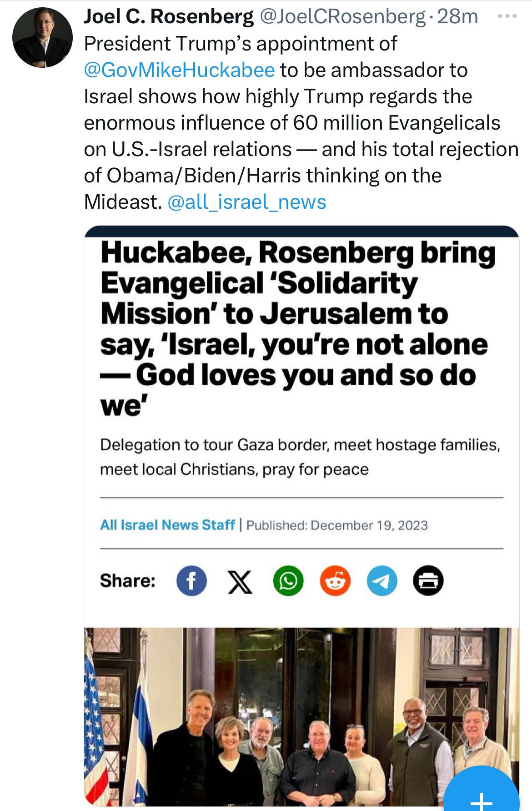Open the @GovMikeHuckabee mention link
The image size is (532, 811).
[x=180, y=70]
